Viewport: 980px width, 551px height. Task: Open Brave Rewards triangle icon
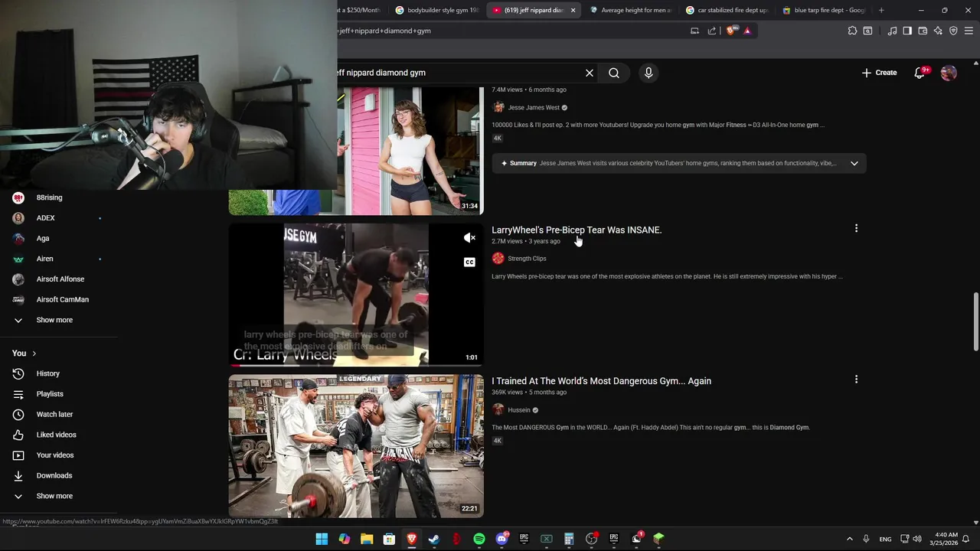pyautogui.click(x=747, y=31)
